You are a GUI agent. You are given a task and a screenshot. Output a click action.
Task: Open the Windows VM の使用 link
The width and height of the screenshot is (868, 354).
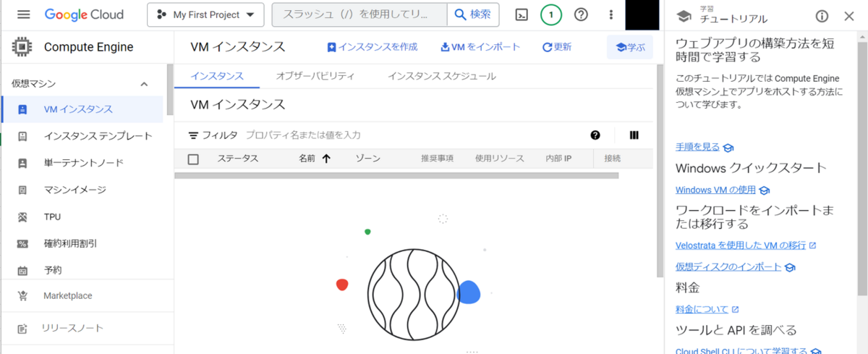[x=723, y=190]
